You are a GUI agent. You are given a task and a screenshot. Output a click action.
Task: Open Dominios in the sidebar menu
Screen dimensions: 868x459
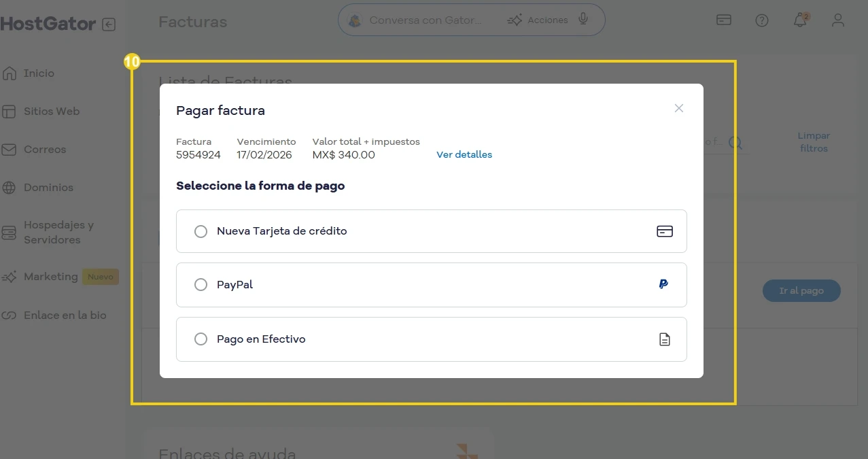click(50, 187)
